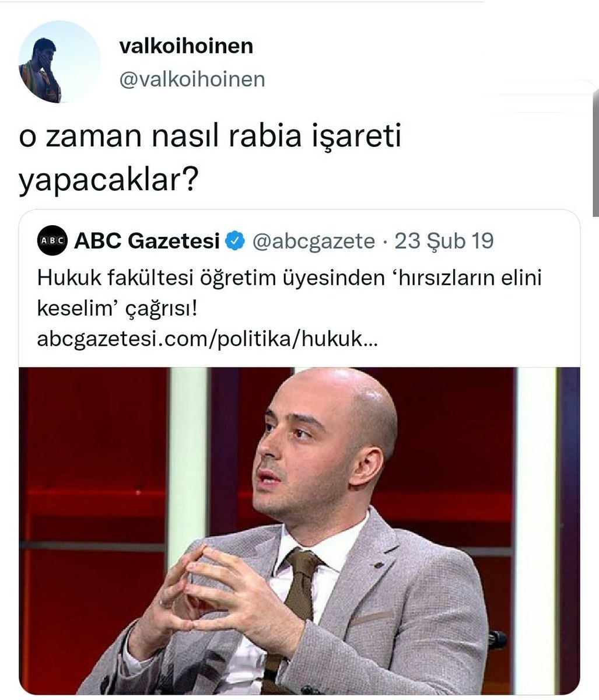The width and height of the screenshot is (599, 700).
Task: Follow the abcgazetesi.com/politika/hukuk… link
Action: [x=207, y=339]
